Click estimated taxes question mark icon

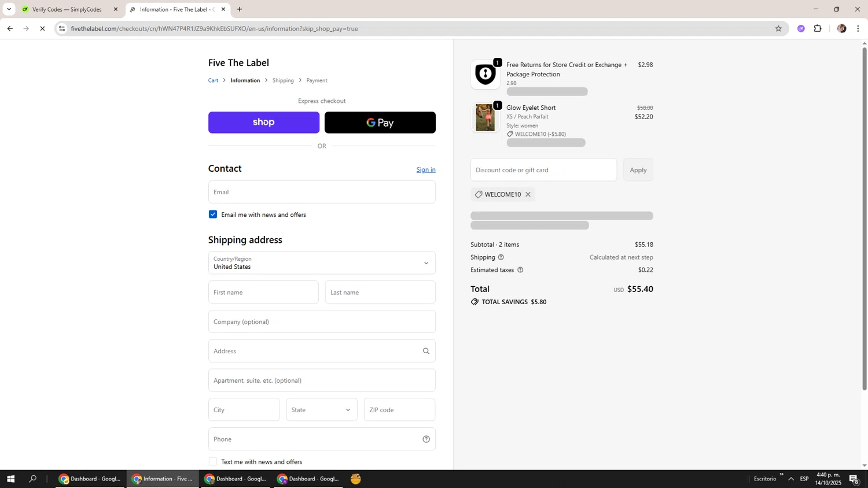tap(520, 270)
